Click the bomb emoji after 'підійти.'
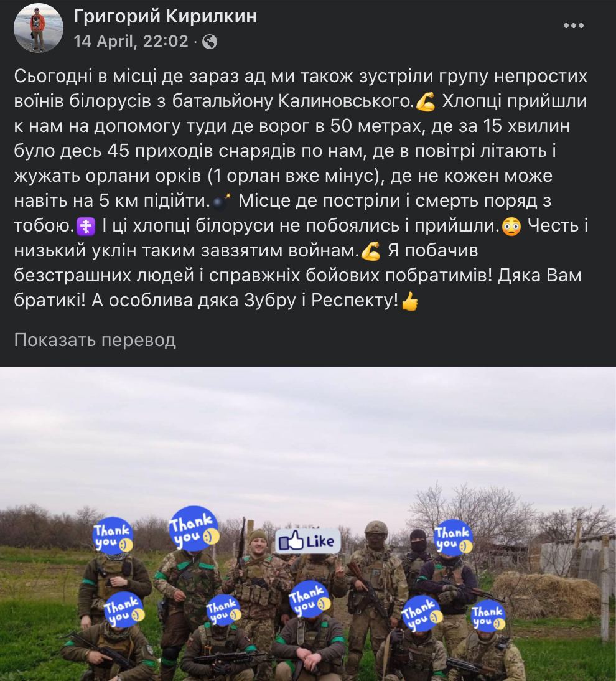616x681 pixels. click(222, 202)
